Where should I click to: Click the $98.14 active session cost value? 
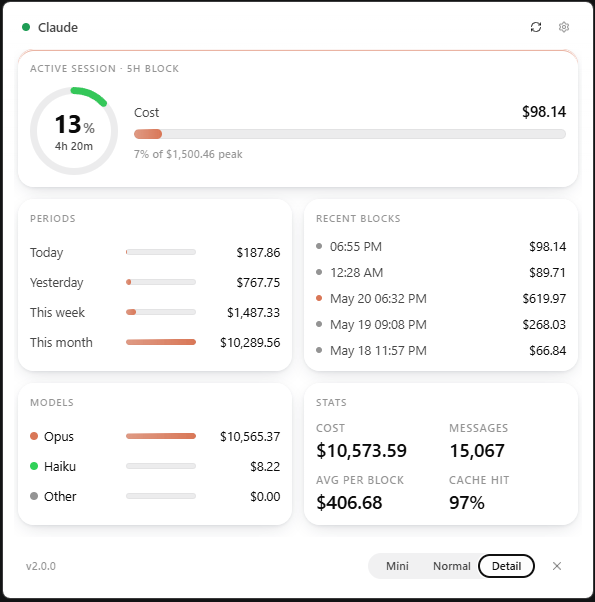(544, 112)
